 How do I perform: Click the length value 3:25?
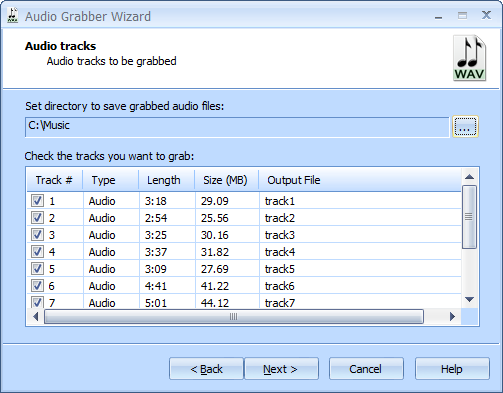click(156, 235)
